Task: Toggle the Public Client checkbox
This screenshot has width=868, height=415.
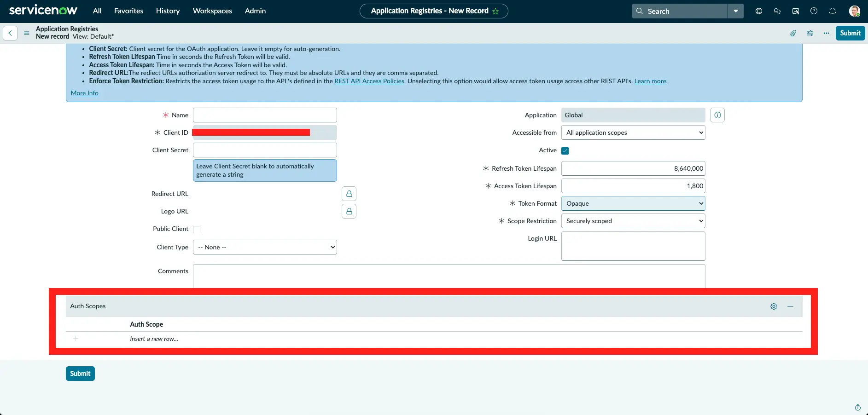Action: click(197, 229)
